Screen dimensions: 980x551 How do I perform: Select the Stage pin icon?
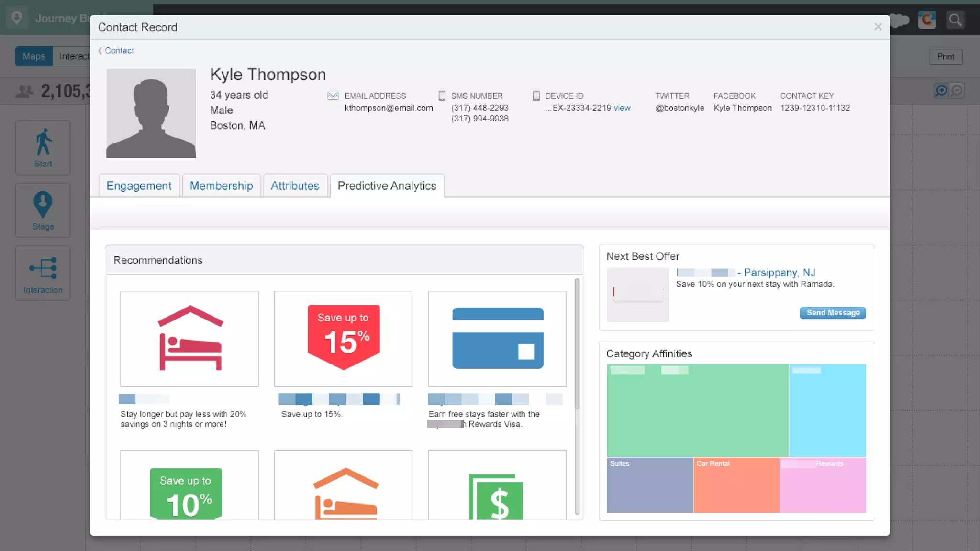[43, 205]
